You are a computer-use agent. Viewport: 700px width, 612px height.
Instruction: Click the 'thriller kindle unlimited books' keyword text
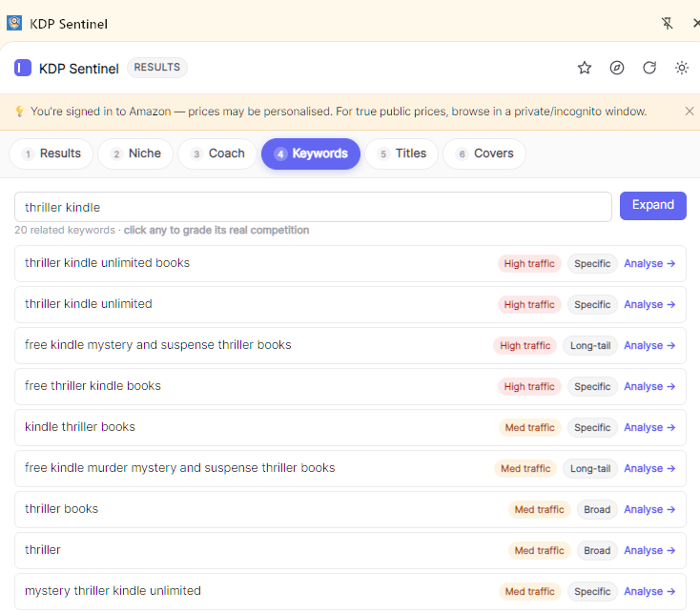pos(107,263)
